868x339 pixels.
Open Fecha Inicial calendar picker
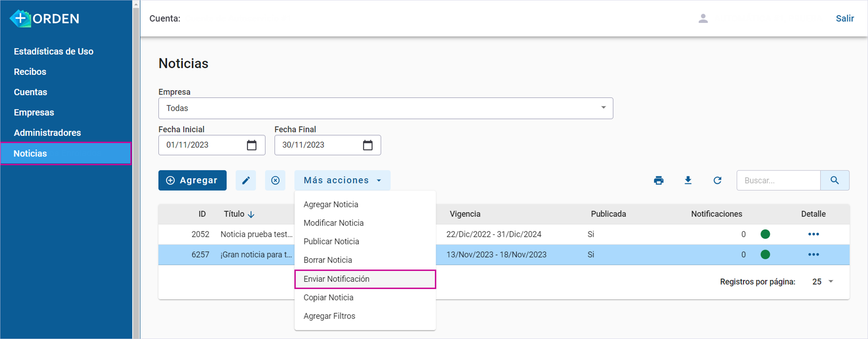click(x=251, y=145)
